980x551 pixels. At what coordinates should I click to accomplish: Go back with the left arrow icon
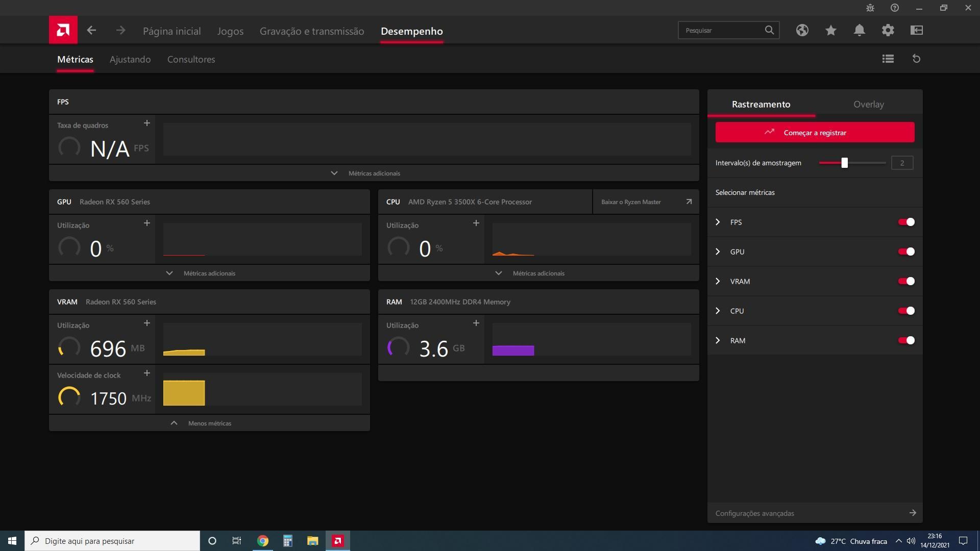click(91, 31)
